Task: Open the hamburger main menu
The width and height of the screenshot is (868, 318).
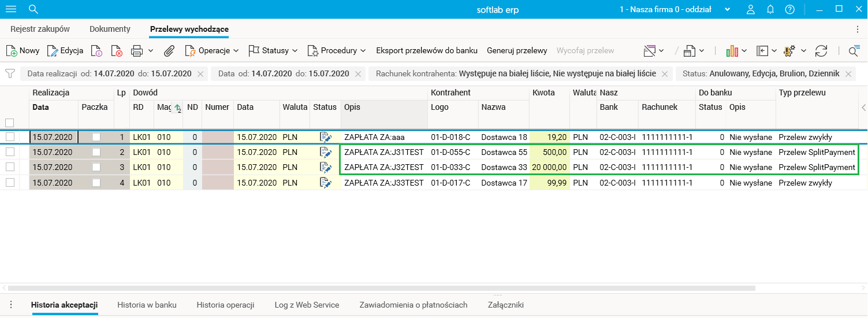Action: (10, 9)
